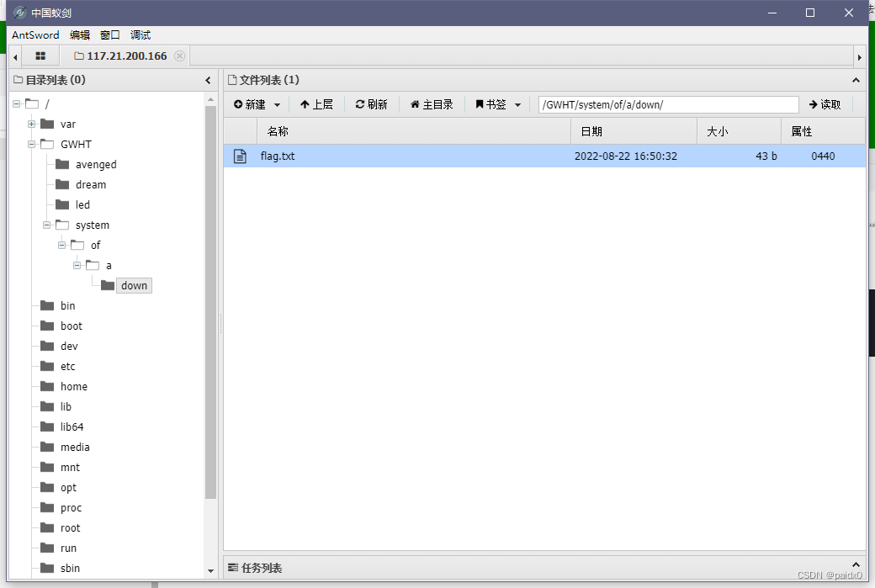This screenshot has width=875, height=588.
Task: Click the 目录列表 (0) panel header
Action: (114, 80)
